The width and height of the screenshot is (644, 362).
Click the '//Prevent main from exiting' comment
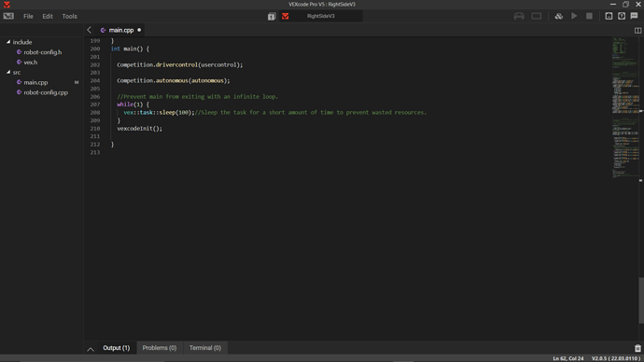coord(198,97)
